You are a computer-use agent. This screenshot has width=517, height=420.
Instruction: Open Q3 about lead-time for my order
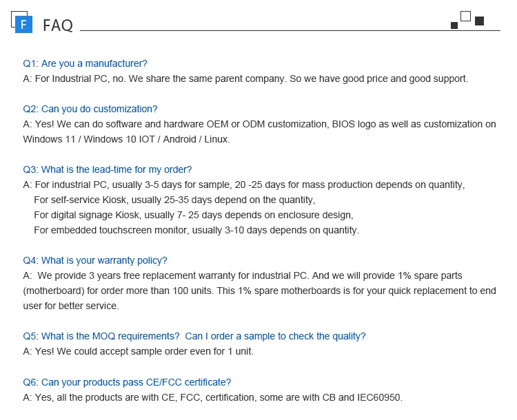click(108, 169)
